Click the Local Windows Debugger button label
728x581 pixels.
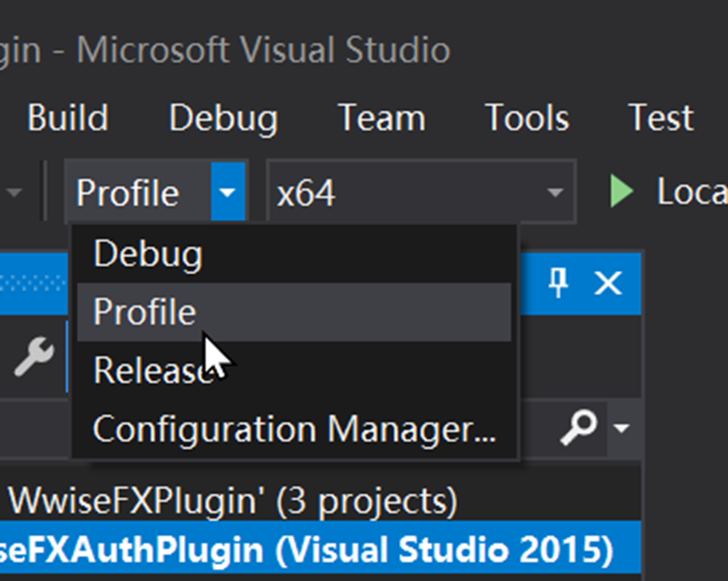point(690,192)
